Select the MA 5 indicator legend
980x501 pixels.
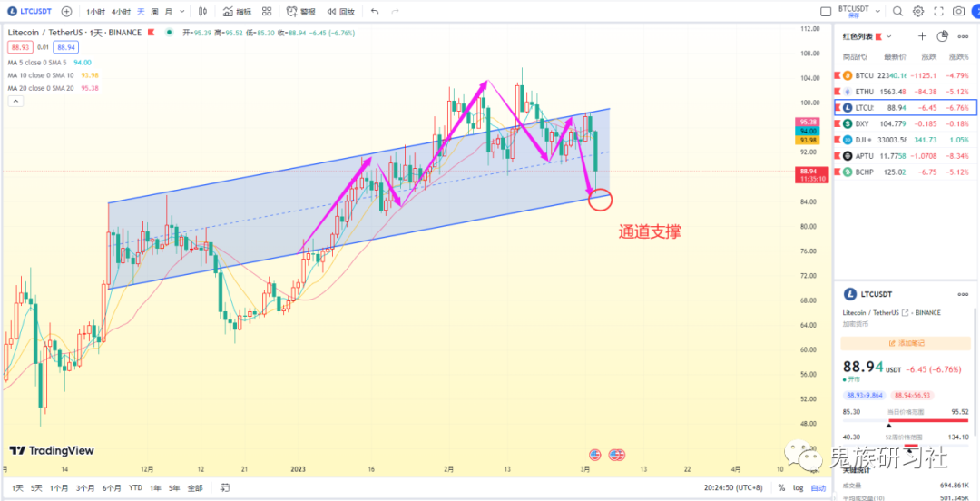click(x=49, y=63)
